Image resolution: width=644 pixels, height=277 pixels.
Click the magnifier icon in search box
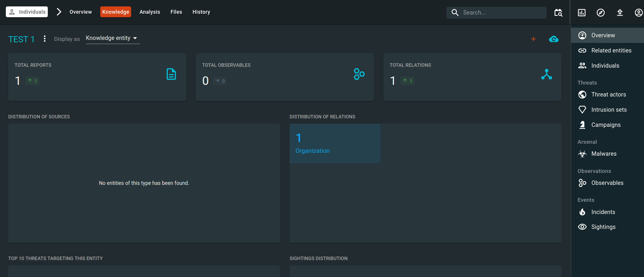pyautogui.click(x=455, y=13)
